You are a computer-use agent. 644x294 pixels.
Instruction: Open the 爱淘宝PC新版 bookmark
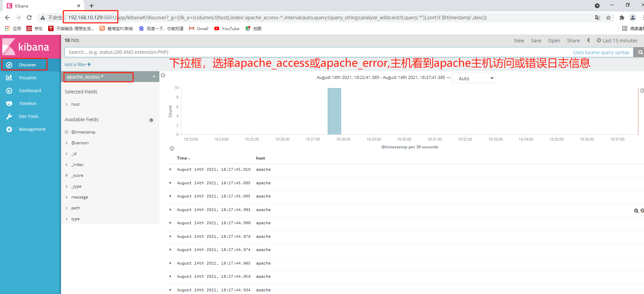(x=116, y=29)
